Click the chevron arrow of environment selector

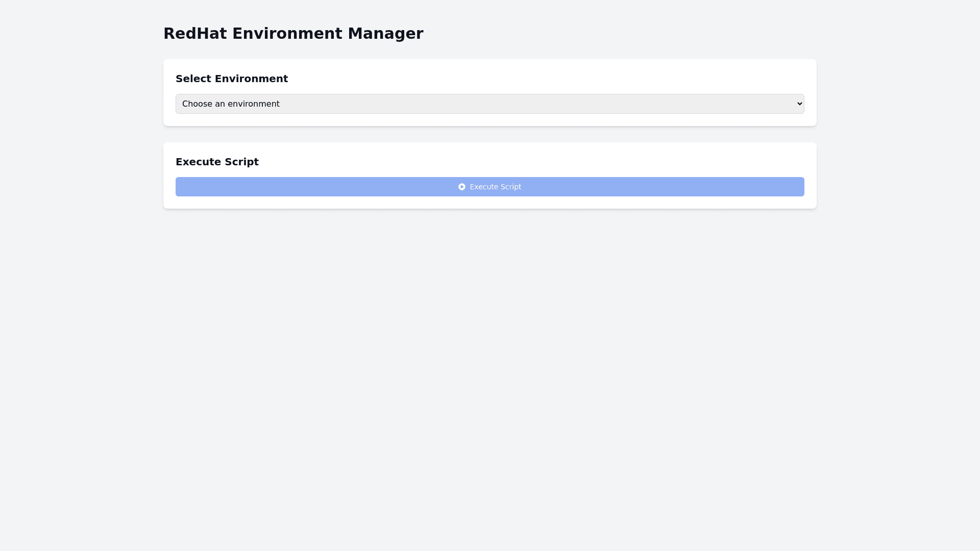[x=799, y=104]
